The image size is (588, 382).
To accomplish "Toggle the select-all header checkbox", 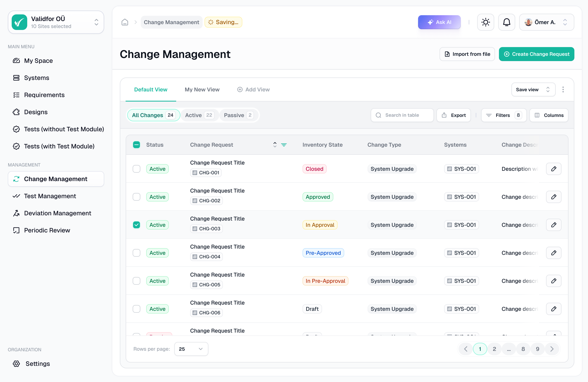I will pos(136,145).
